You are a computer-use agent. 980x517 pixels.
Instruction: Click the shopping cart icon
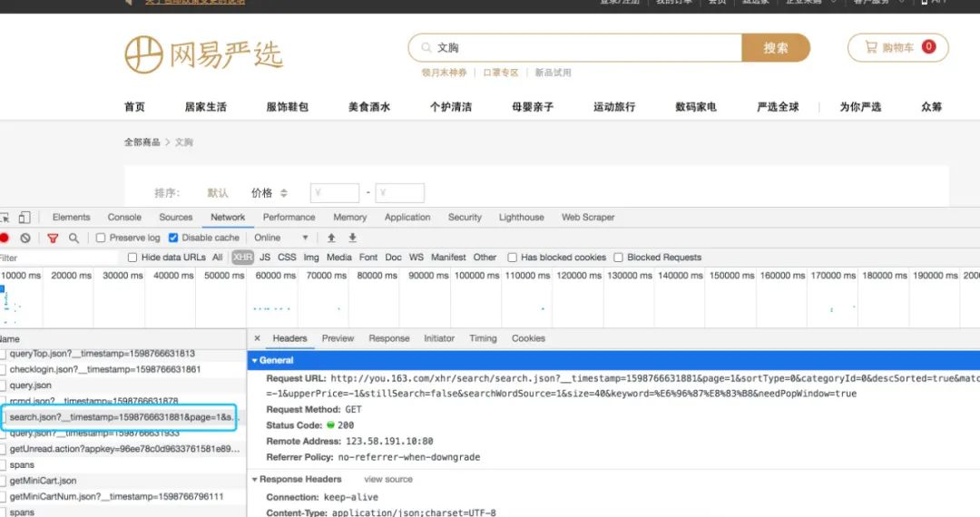[x=871, y=47]
